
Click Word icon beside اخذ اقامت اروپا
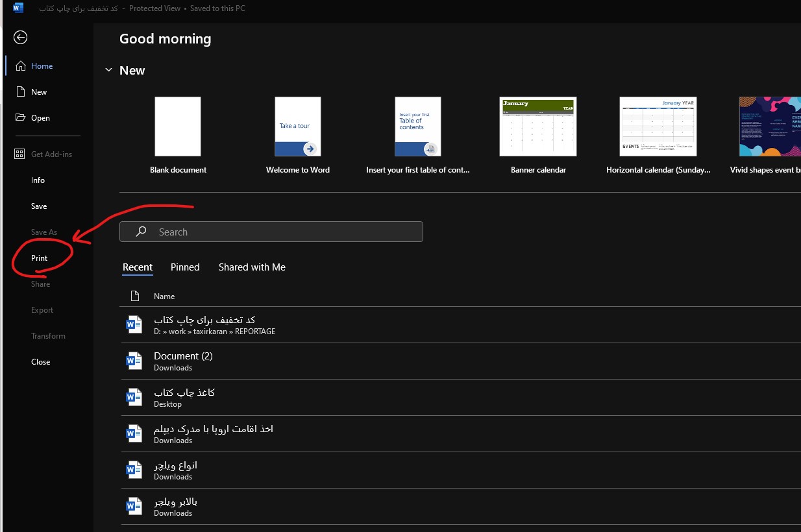pyautogui.click(x=134, y=434)
